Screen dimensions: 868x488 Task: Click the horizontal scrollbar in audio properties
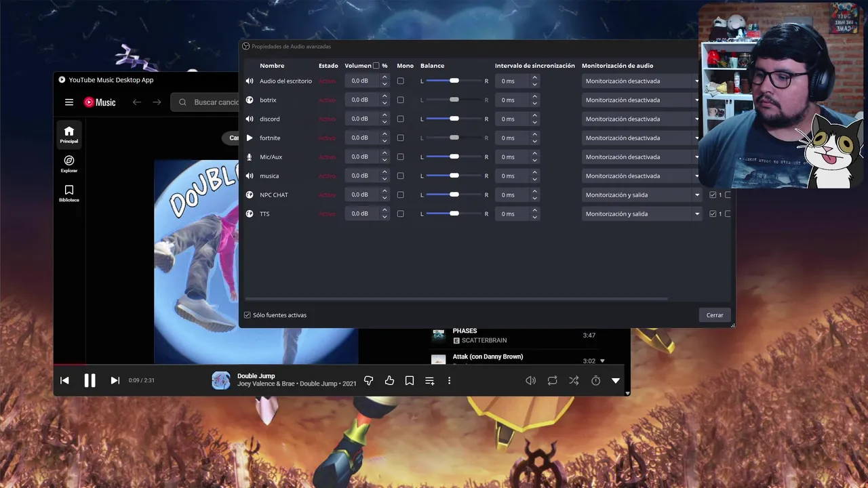tap(456, 298)
